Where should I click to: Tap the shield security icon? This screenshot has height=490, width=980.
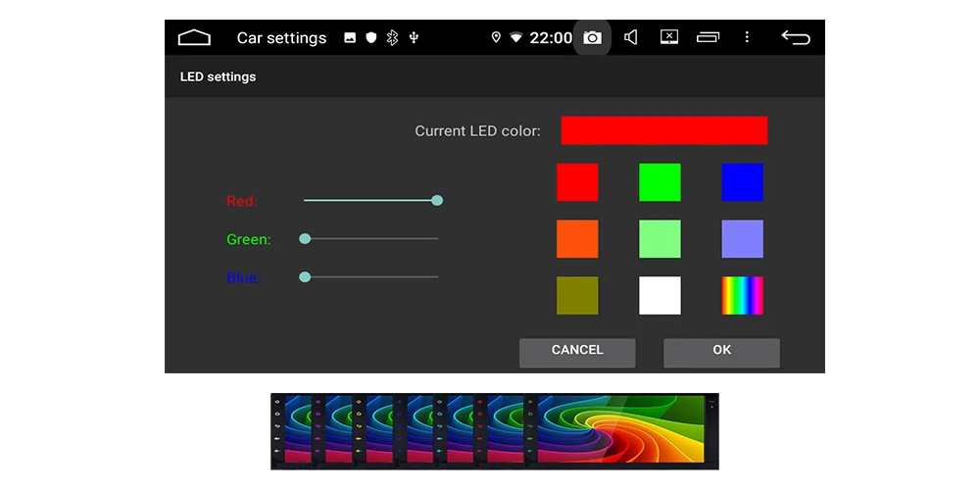point(371,37)
